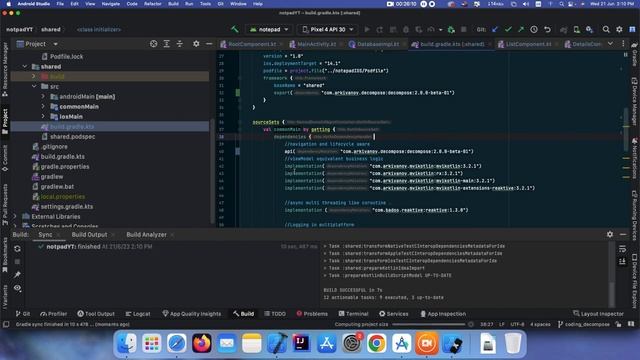Toggle Project tool window side tab
640x360 pixels.
[5, 121]
